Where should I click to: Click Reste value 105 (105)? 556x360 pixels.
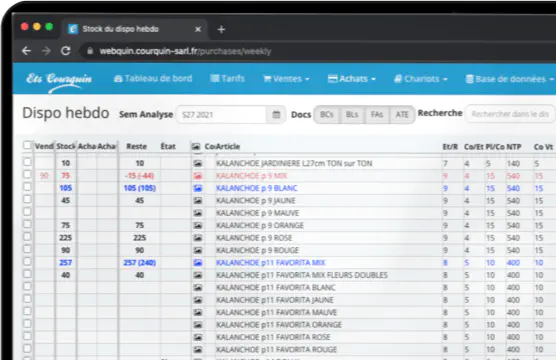pos(140,188)
